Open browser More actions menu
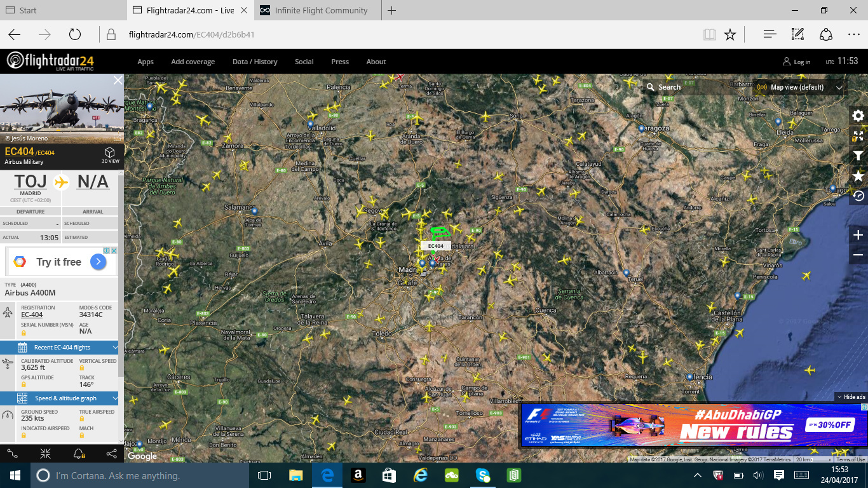The height and width of the screenshot is (488, 868). pos(853,34)
